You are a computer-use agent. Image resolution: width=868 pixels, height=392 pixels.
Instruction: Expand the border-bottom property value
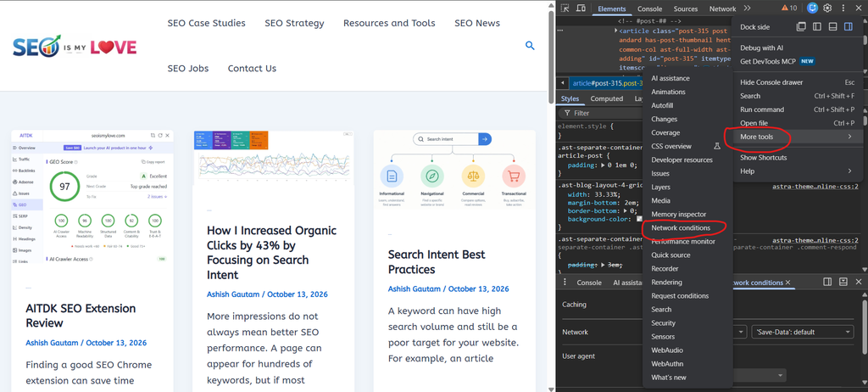pyautogui.click(x=626, y=210)
